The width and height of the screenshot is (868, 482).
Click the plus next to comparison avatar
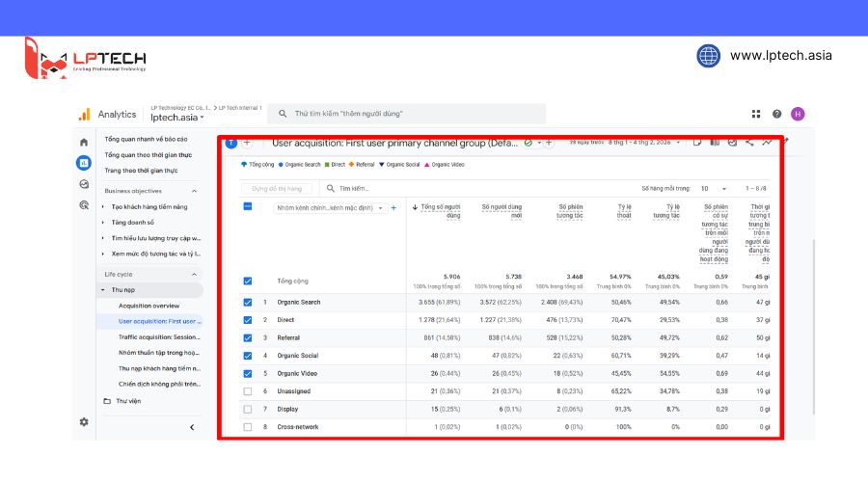point(247,143)
